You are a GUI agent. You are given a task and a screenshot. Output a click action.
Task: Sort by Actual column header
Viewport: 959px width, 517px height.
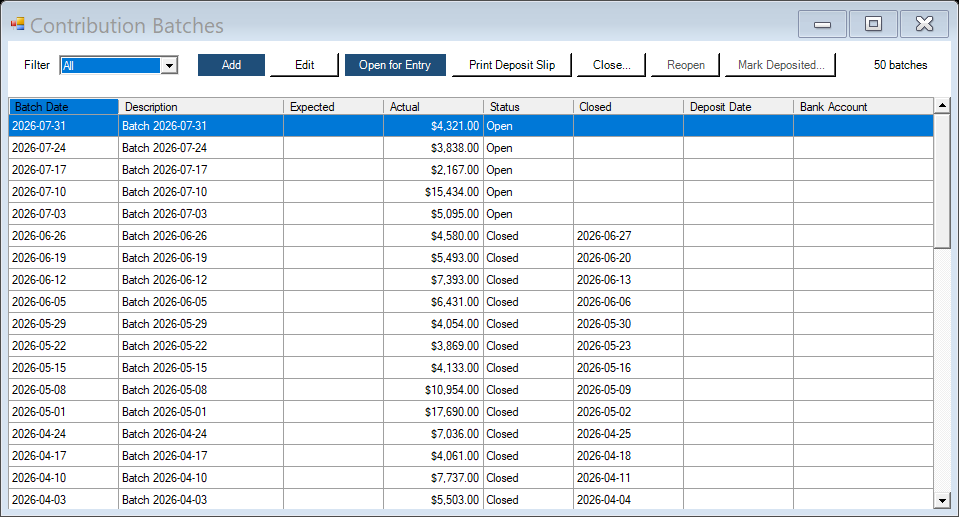click(434, 106)
